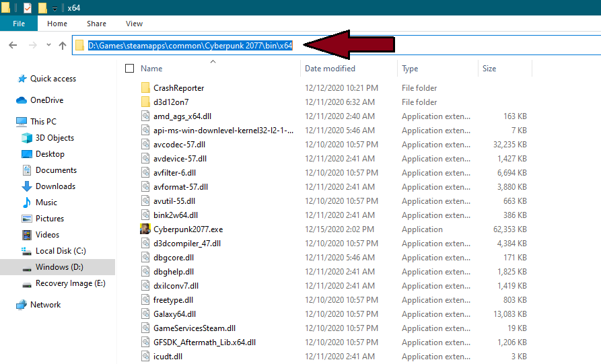
Task: Open Pictures in the sidebar
Action: [x=50, y=218]
